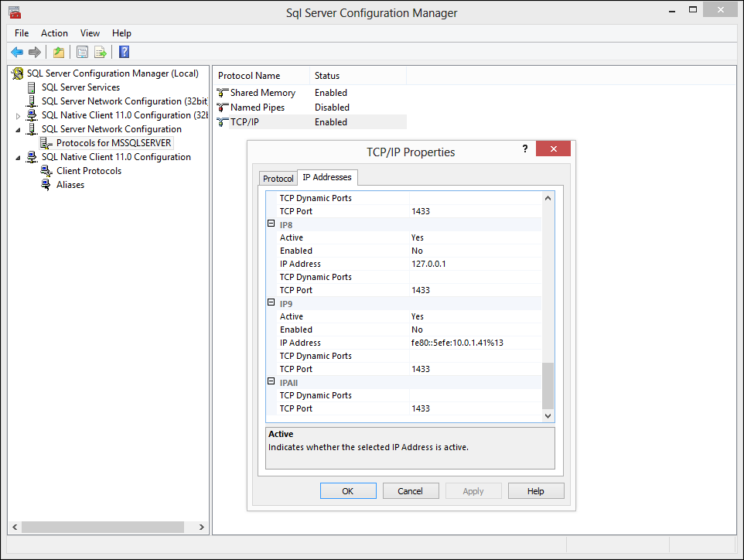
Task: Click the Shared Memory protocol icon
Action: (223, 93)
